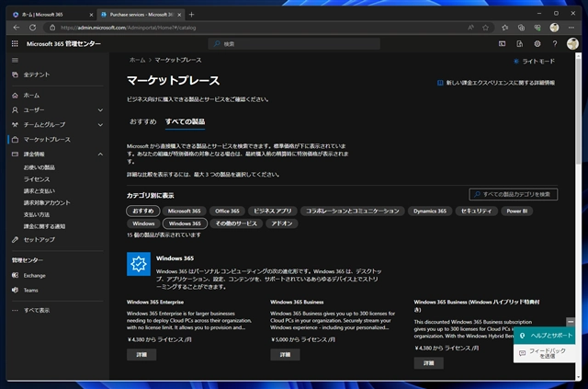Toggle the セキュリティ category filter
The image size is (588, 389).
[x=476, y=211]
